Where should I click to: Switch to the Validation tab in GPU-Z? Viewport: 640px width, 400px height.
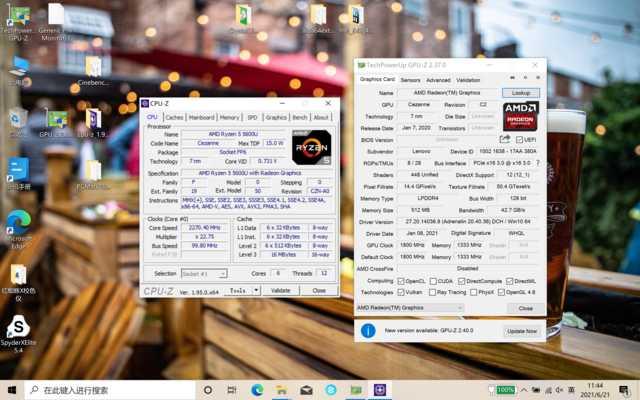click(468, 80)
